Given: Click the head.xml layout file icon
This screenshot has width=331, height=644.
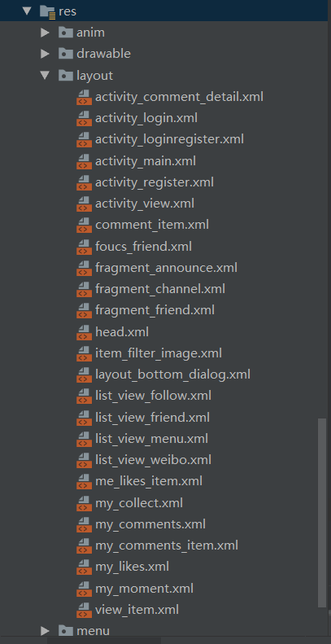Looking at the screenshot, I should click(x=84, y=332).
